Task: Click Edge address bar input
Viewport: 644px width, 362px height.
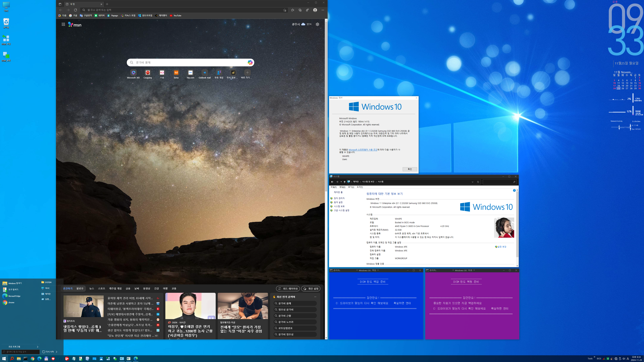Action: 184,10
